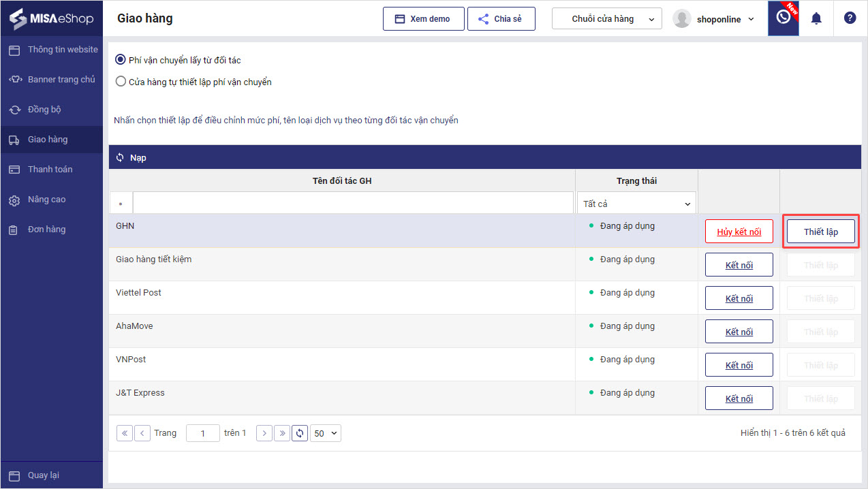The width and height of the screenshot is (868, 489).
Task: Select the VNPost row name
Action: point(131,359)
